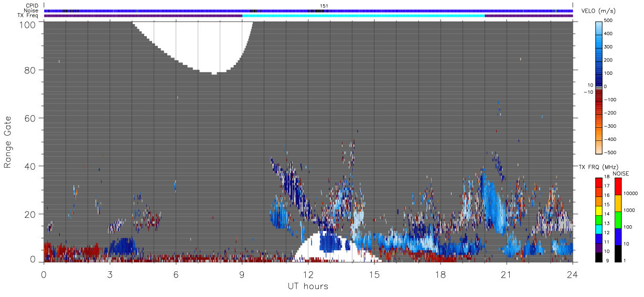This screenshot has height=297, width=644.
Task: Click the UT hours axis title
Action: [308, 286]
